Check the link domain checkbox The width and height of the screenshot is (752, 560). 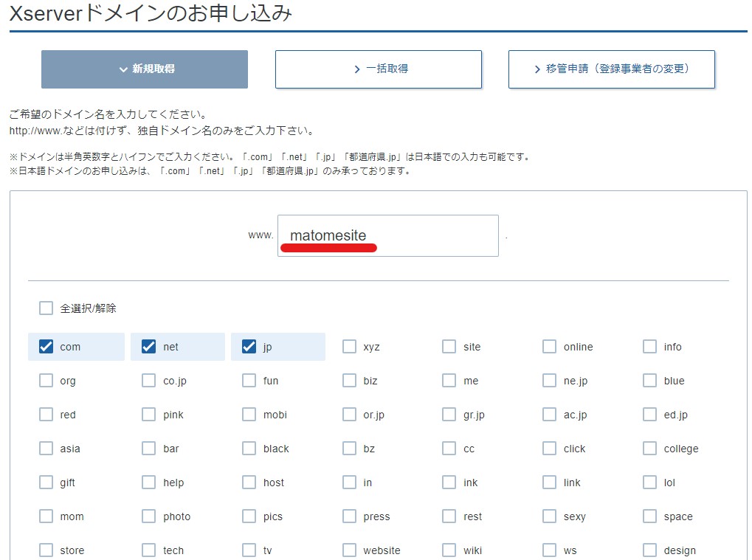(549, 483)
